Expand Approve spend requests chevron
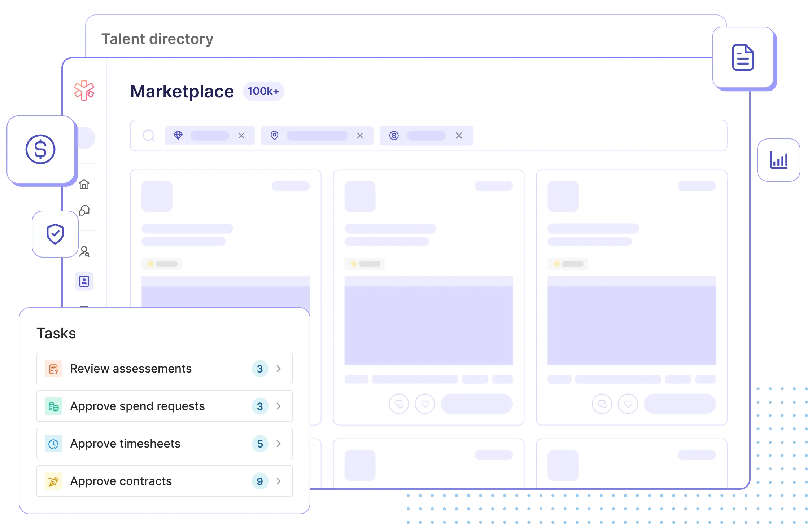 pyautogui.click(x=279, y=406)
